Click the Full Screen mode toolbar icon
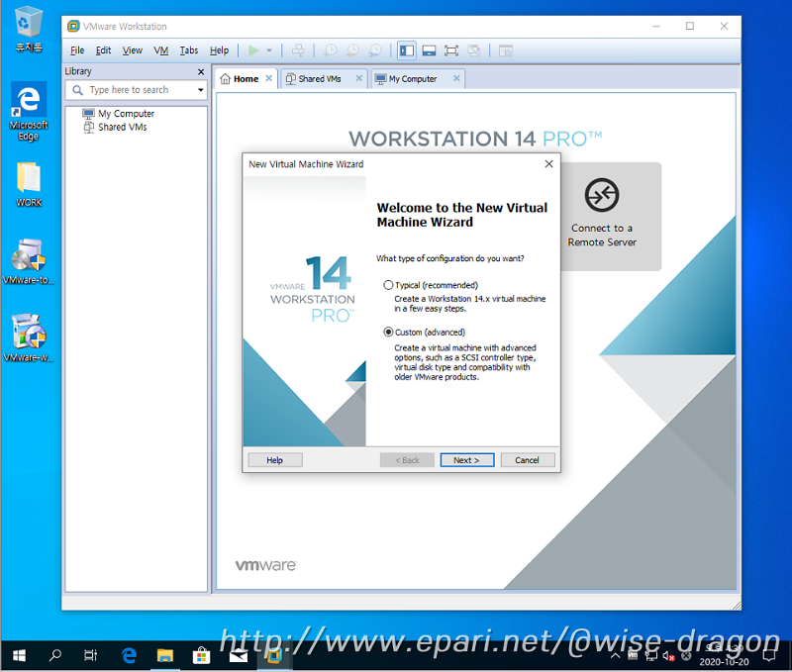 451,50
